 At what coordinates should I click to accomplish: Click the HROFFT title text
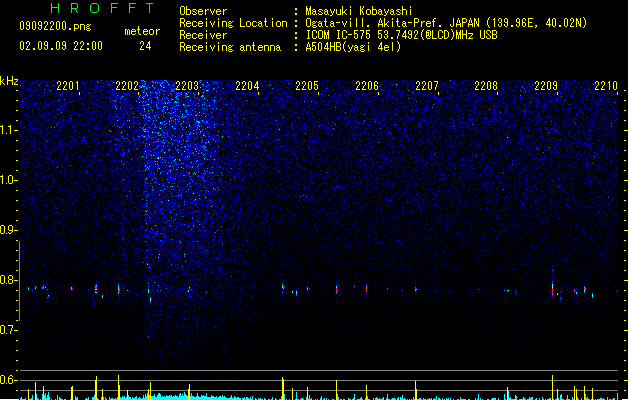coord(102,8)
